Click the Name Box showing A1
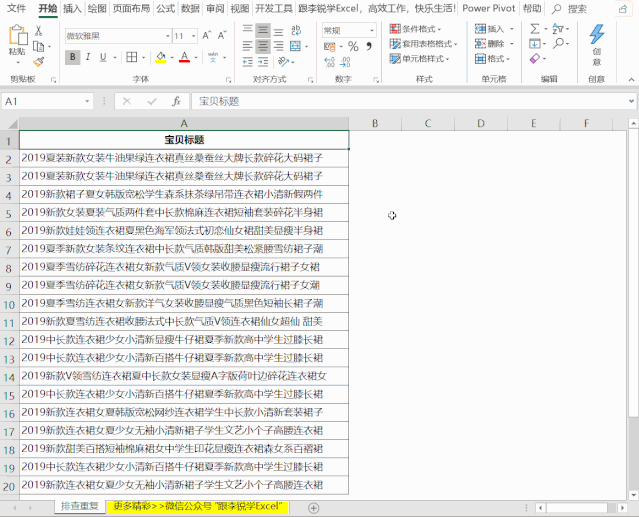Image resolution: width=639 pixels, height=517 pixels. [x=47, y=101]
